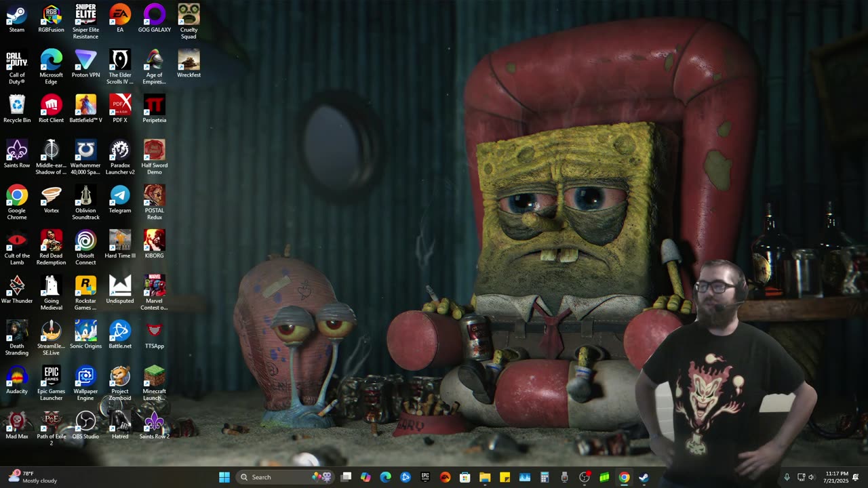Select the Death Stranding shortcut
The height and width of the screenshot is (488, 868).
[x=17, y=338]
